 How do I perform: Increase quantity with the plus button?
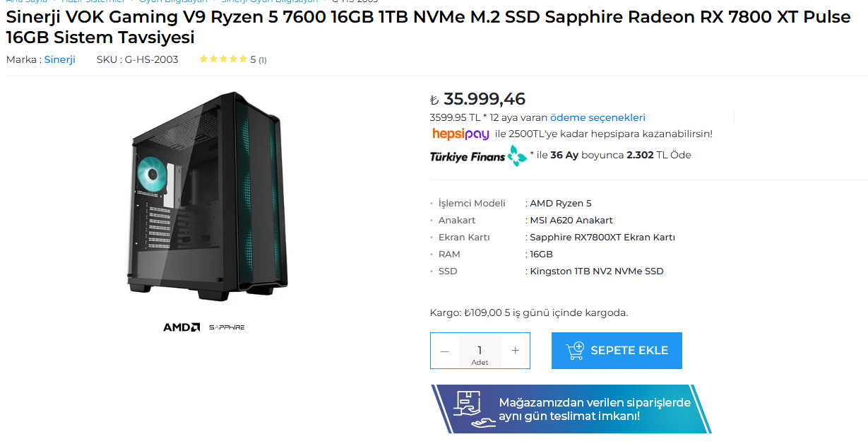point(515,351)
